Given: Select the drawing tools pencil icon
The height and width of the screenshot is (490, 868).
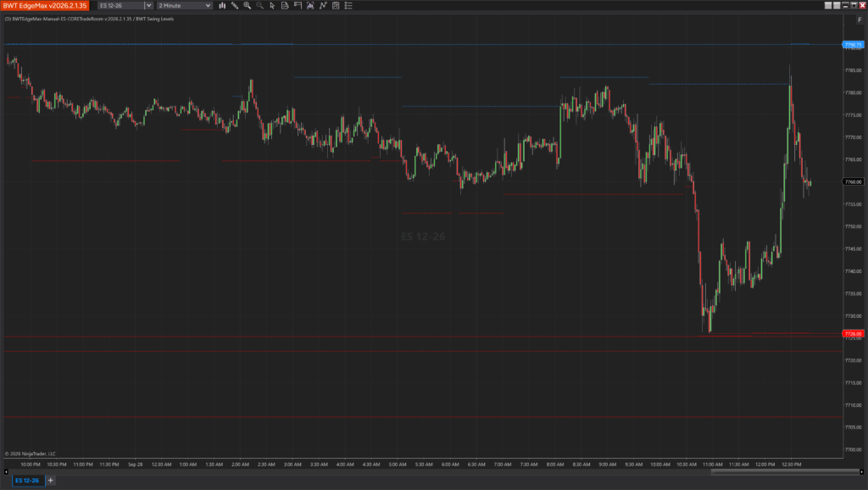Looking at the screenshot, I should point(235,6).
